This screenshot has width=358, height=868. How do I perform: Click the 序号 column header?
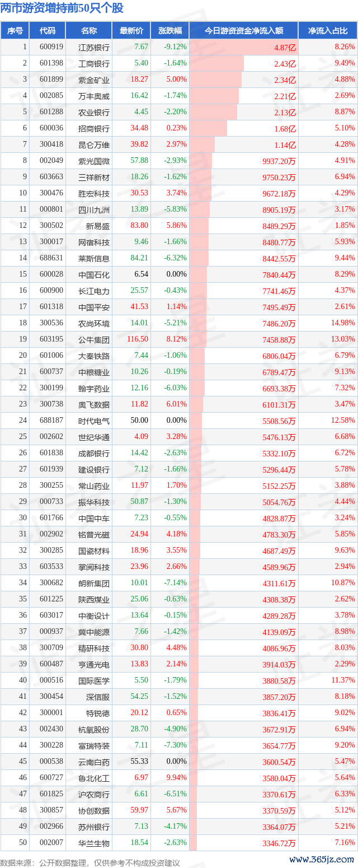pyautogui.click(x=15, y=31)
